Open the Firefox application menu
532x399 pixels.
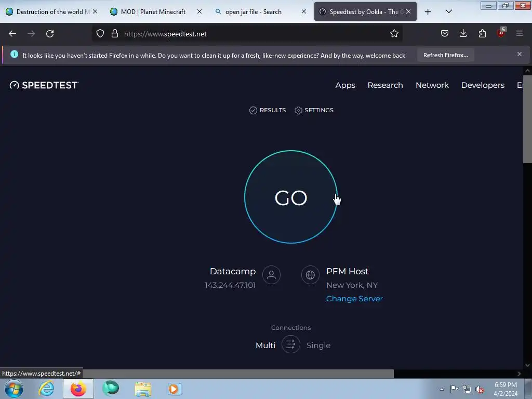[x=520, y=33]
